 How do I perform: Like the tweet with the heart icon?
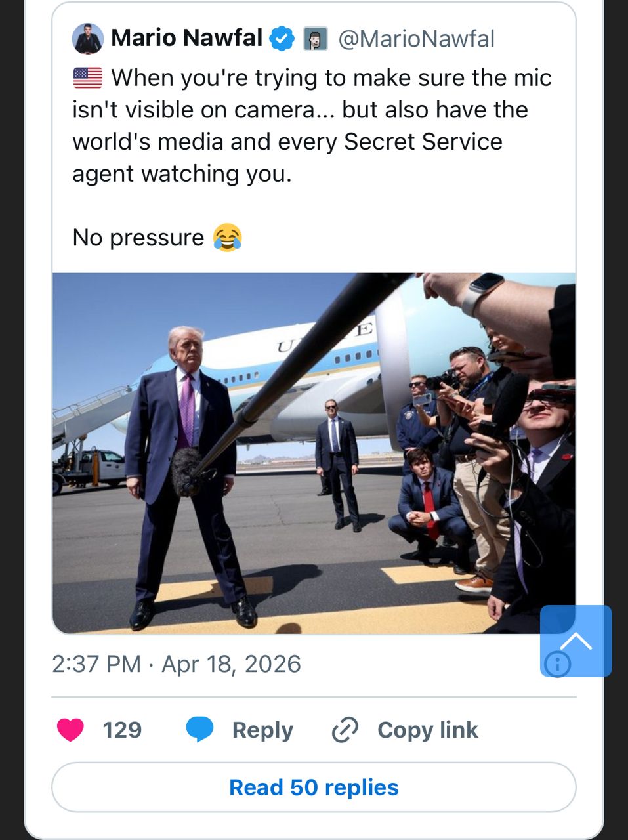pos(71,730)
